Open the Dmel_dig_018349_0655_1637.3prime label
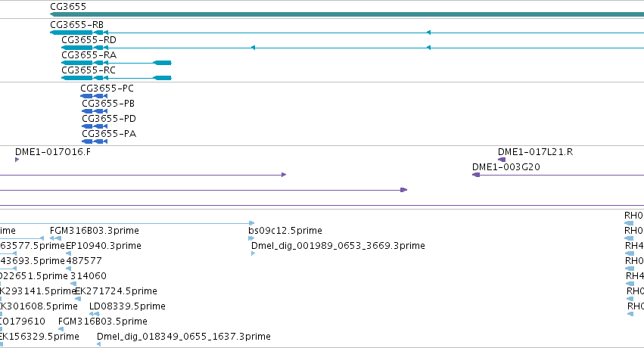 pos(184,337)
